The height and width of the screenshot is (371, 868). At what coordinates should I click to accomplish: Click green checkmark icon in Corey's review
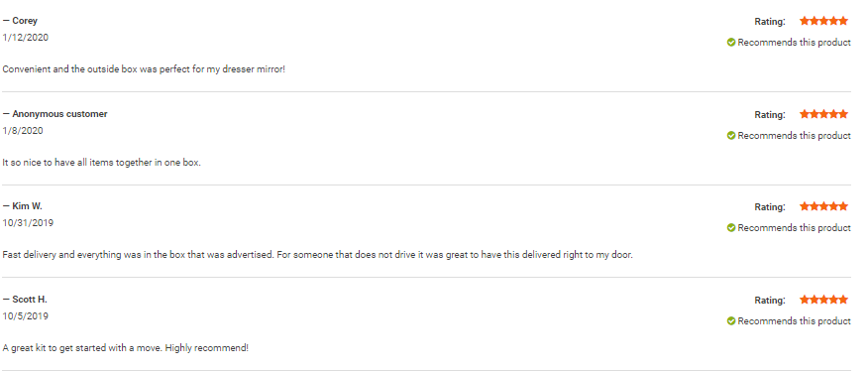click(x=730, y=43)
